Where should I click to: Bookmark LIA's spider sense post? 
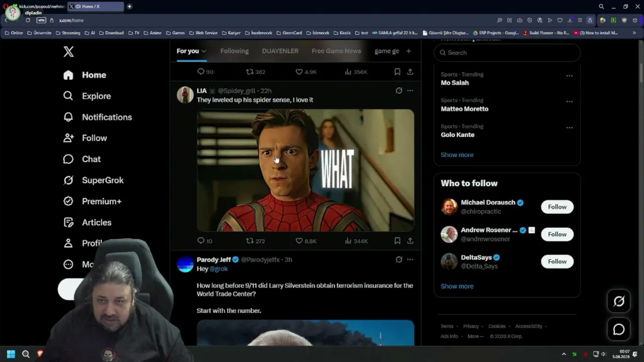tap(397, 241)
